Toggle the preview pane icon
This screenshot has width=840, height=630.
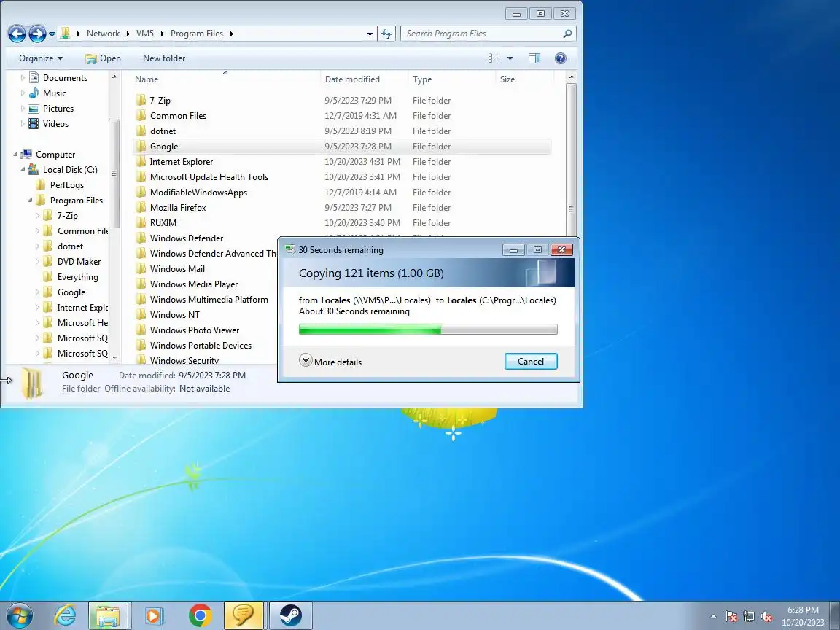point(534,58)
